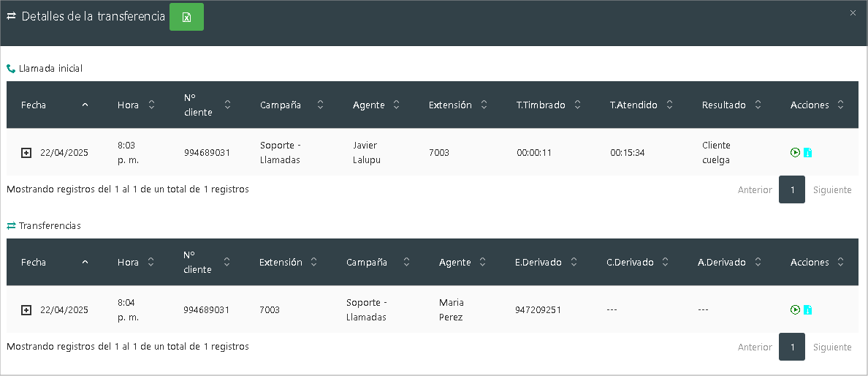Play the initial call recording
868x376 pixels.
795,152
